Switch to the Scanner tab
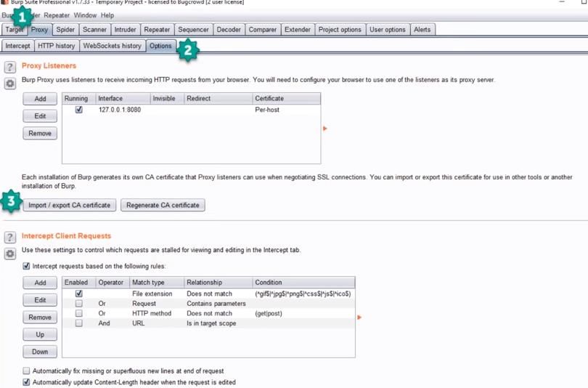 (94, 30)
